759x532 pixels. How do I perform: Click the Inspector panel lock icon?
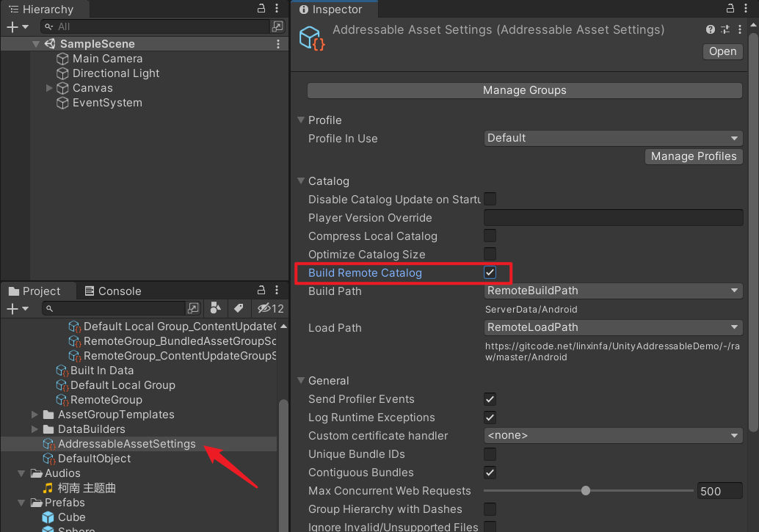(x=730, y=9)
